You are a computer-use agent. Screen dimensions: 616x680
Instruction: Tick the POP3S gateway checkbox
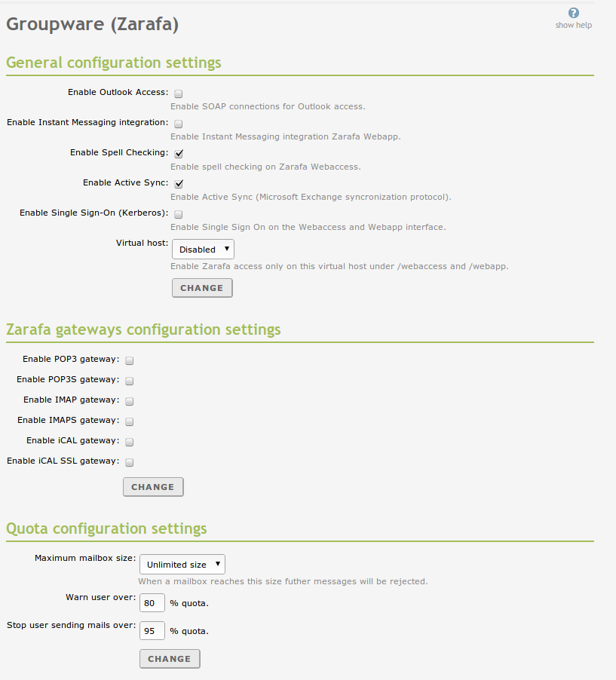(129, 381)
